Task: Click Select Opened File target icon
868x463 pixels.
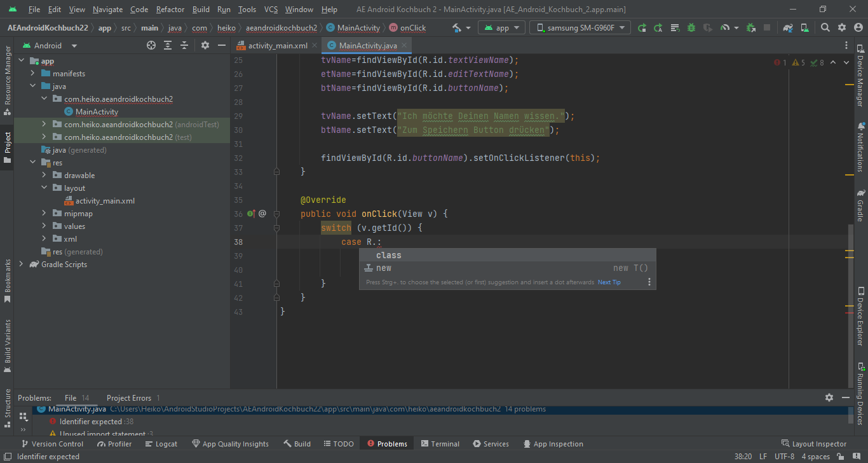Action: (x=151, y=45)
